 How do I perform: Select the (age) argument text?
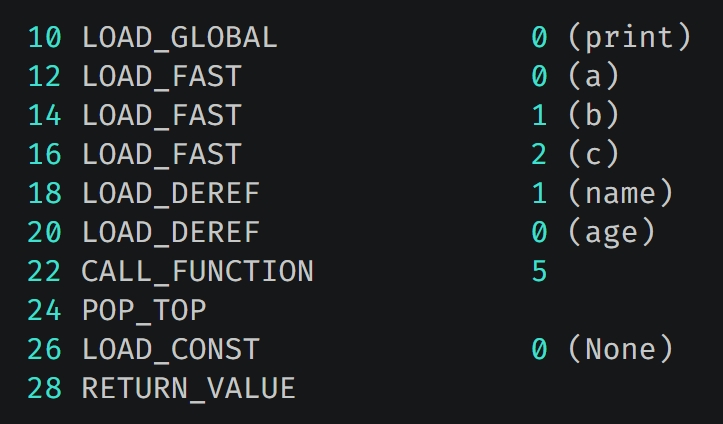(x=611, y=232)
